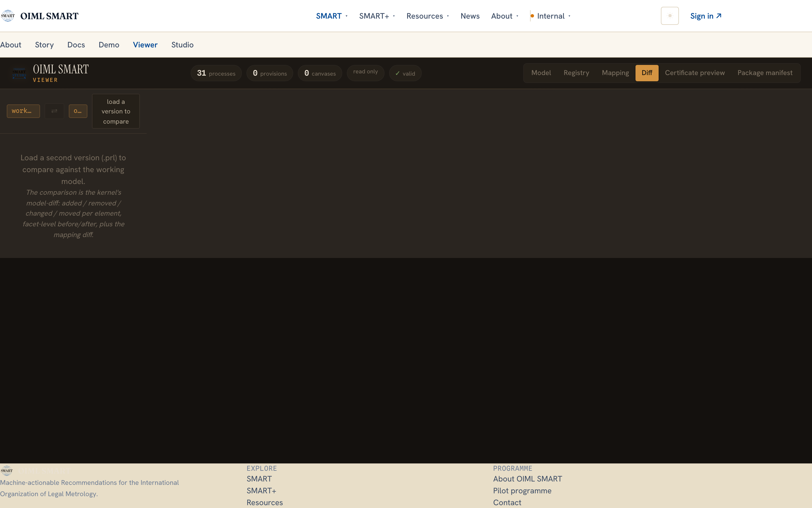This screenshot has height=508, width=812.
Task: Click the valid checkmark status pill
Action: click(x=405, y=73)
